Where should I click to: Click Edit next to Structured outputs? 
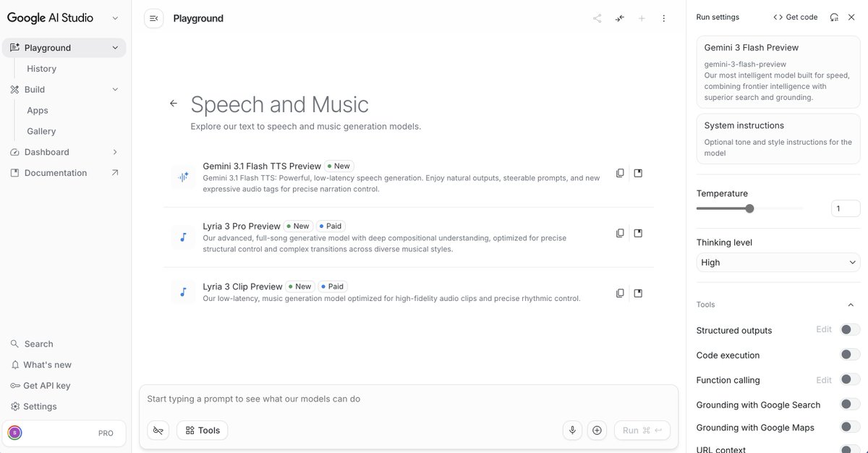(x=824, y=329)
